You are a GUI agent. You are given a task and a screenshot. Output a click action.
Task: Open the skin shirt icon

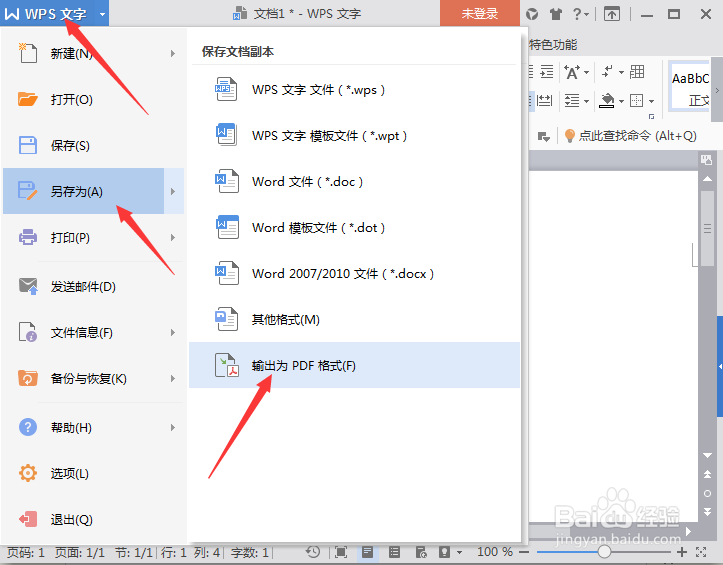click(x=556, y=14)
